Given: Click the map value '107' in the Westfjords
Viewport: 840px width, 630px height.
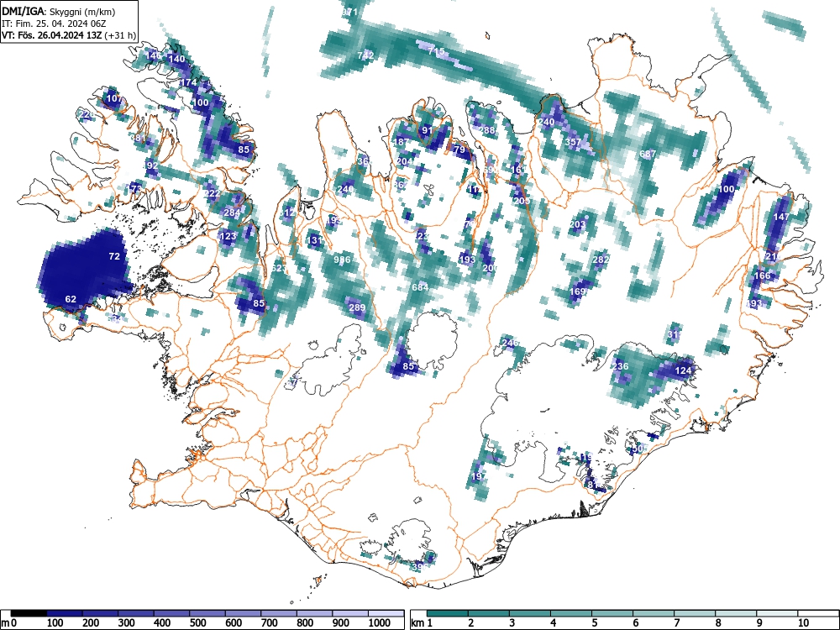Looking at the screenshot, I should 114,98.
